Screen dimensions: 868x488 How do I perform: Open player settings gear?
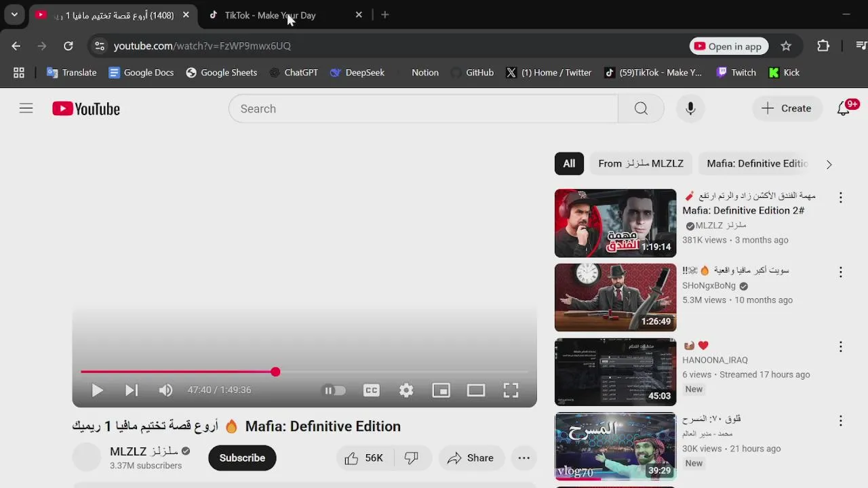click(406, 390)
